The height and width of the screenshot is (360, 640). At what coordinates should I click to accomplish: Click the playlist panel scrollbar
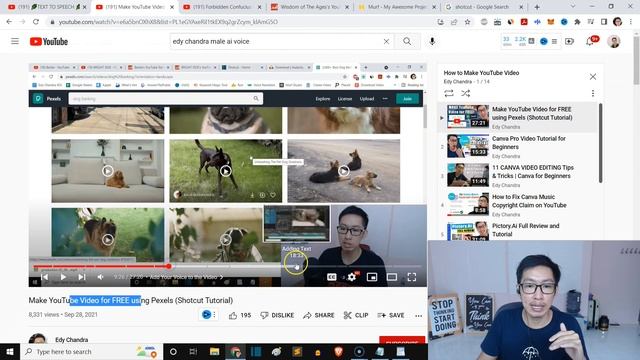600,143
